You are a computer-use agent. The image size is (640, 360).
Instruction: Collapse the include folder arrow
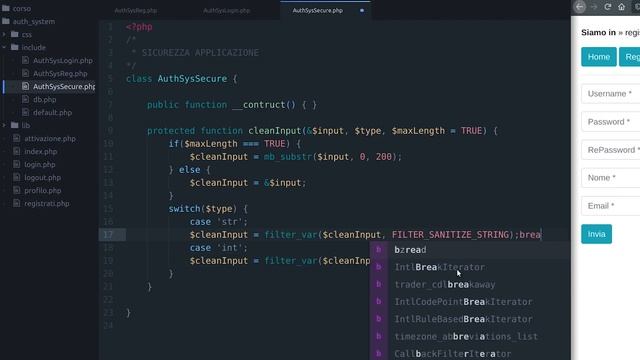(4, 47)
